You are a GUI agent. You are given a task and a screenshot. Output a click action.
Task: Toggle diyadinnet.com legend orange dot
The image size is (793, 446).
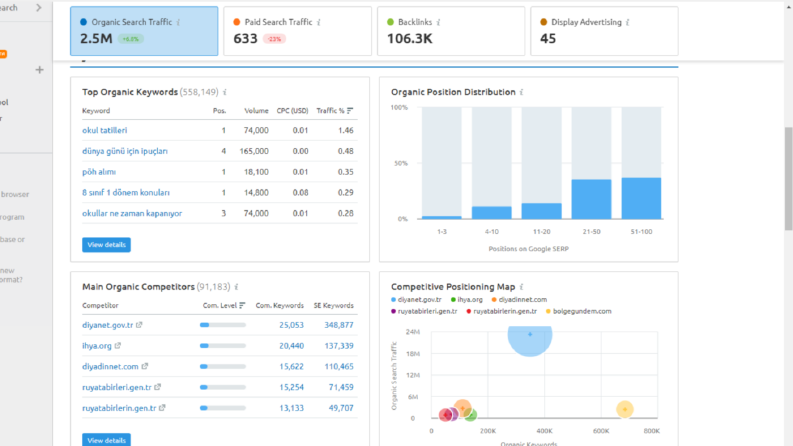click(494, 300)
